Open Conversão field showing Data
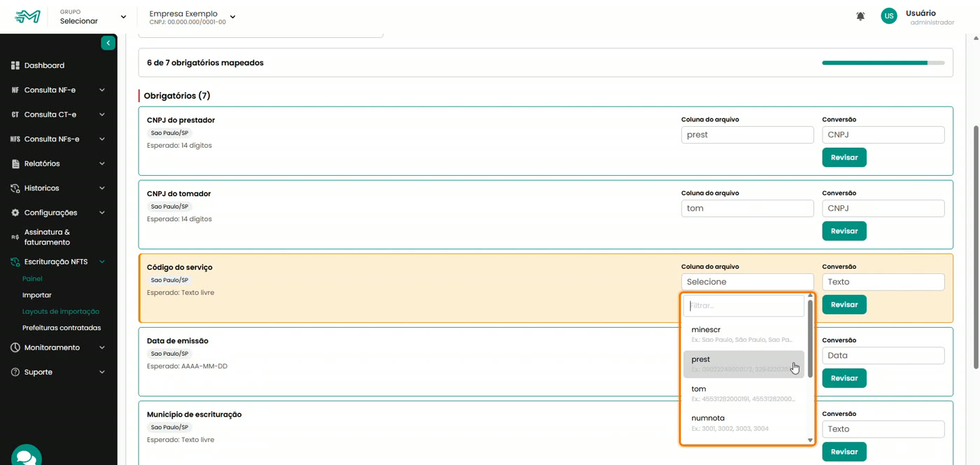 (883, 355)
